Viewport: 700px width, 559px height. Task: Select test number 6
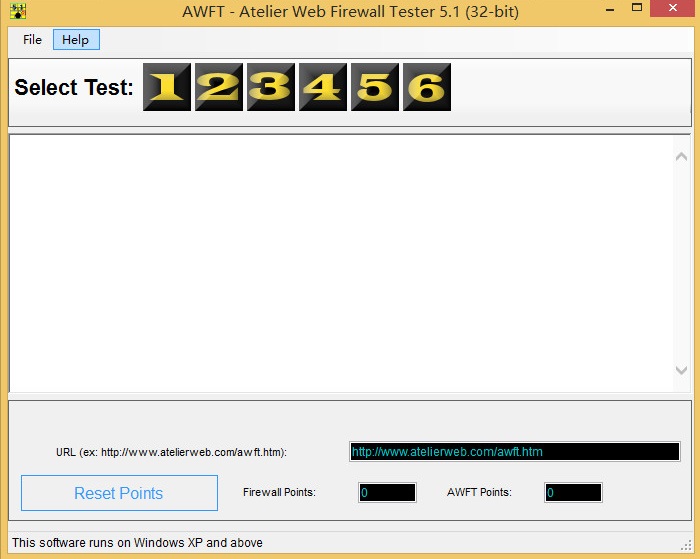click(x=427, y=87)
